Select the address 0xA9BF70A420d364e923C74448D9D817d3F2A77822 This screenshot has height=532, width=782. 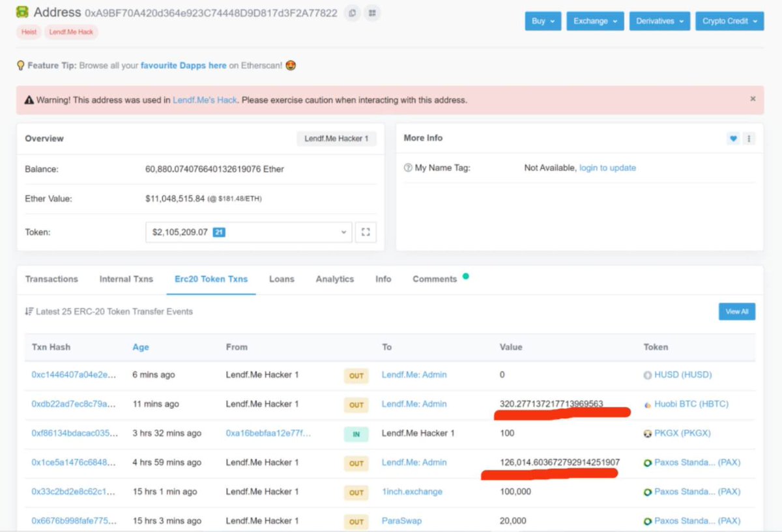click(211, 13)
